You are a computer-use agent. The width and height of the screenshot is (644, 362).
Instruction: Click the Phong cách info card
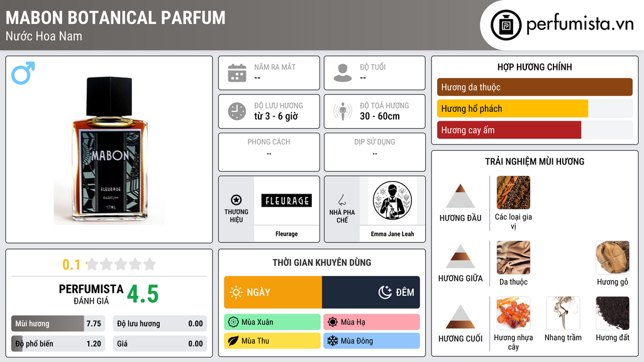(269, 152)
